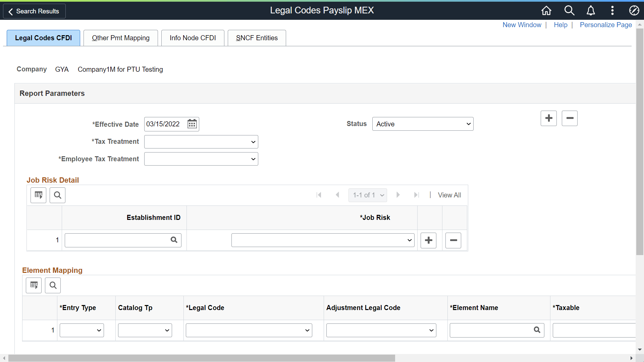Open the Tax Treatment dropdown

coord(201,141)
